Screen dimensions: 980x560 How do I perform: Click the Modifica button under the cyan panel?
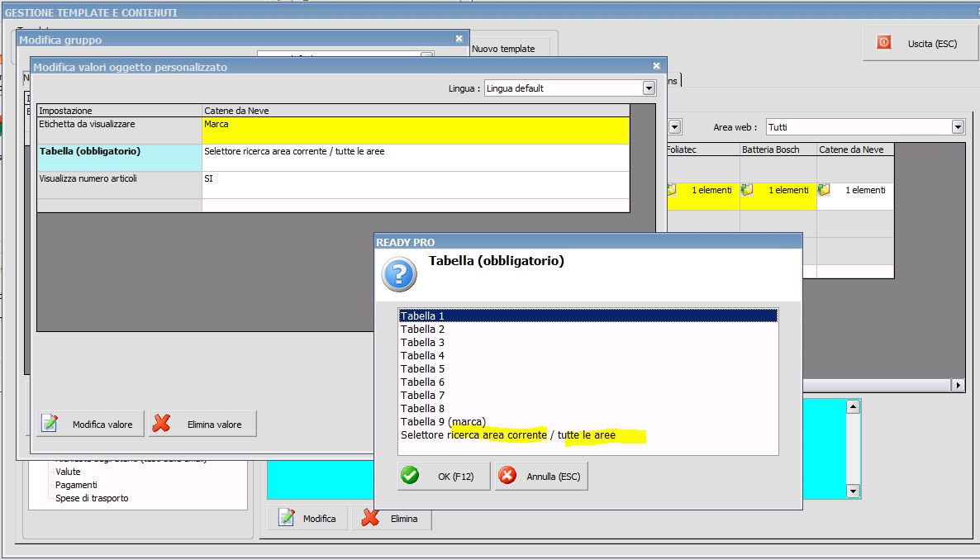[307, 518]
